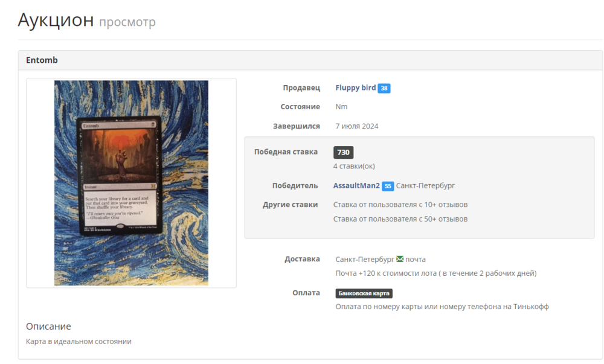Viewport: 604px width, 364px height.
Task: Click the Аукцион page heading
Action: 56,20
